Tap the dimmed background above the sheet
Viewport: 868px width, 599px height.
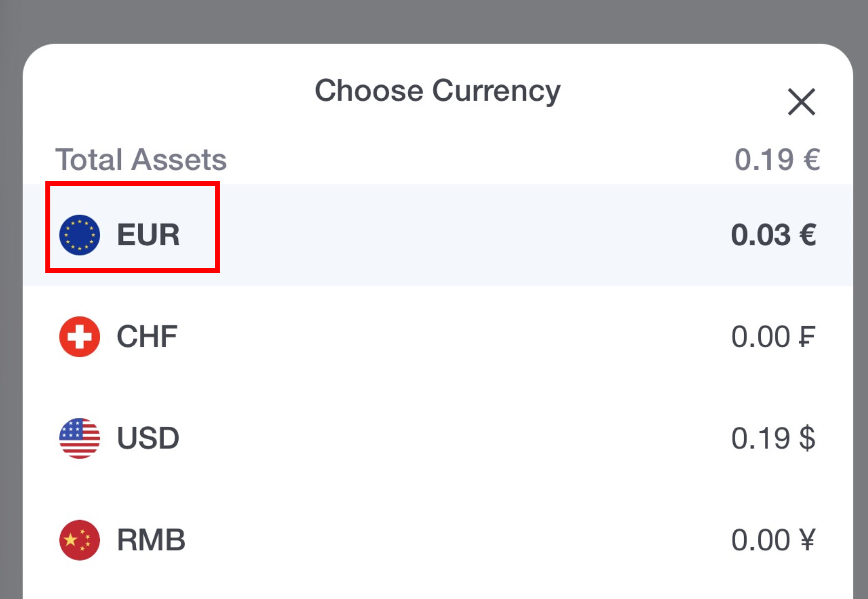[x=434, y=21]
